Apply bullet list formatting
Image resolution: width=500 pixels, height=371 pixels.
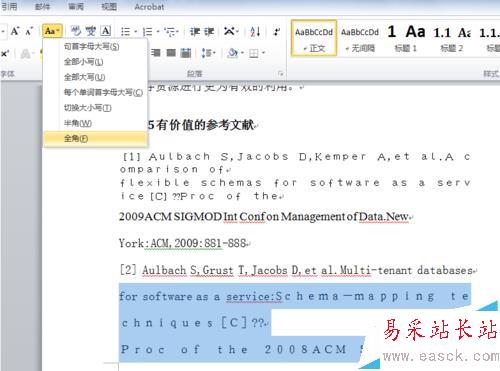click(125, 32)
